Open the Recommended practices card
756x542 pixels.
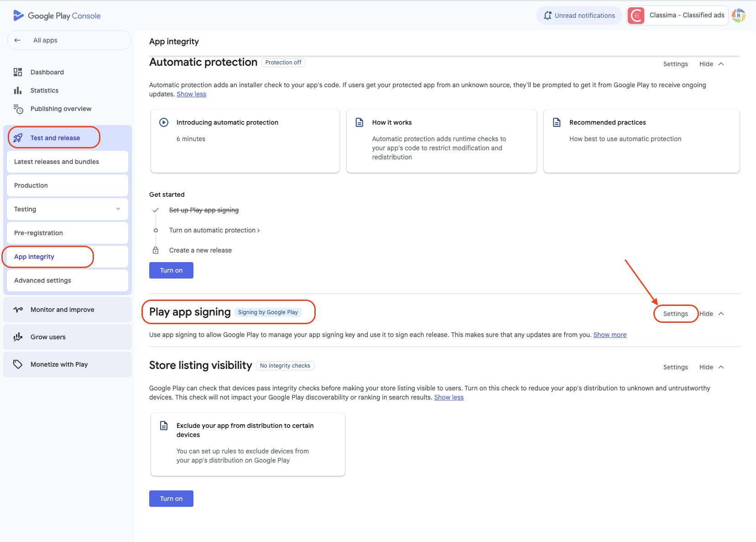point(641,141)
